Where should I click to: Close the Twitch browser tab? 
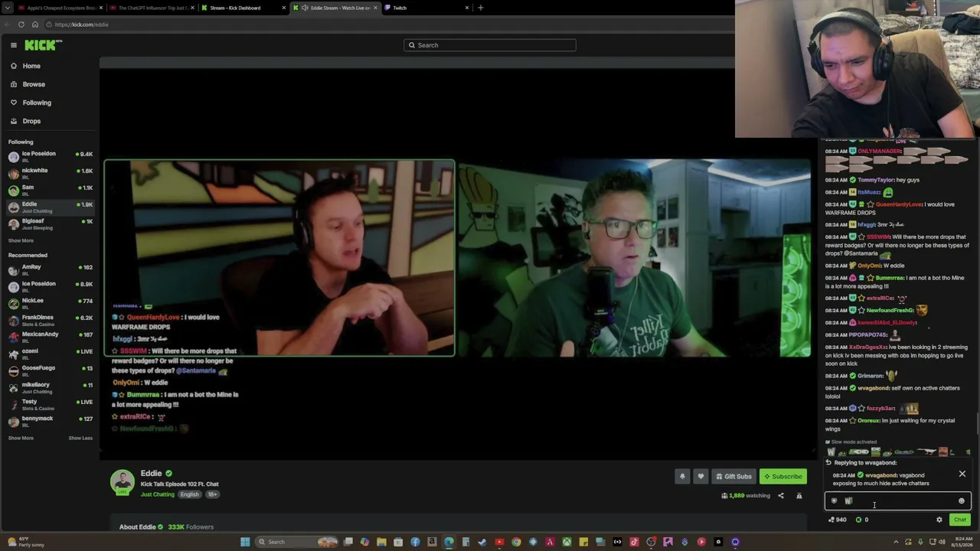[467, 8]
